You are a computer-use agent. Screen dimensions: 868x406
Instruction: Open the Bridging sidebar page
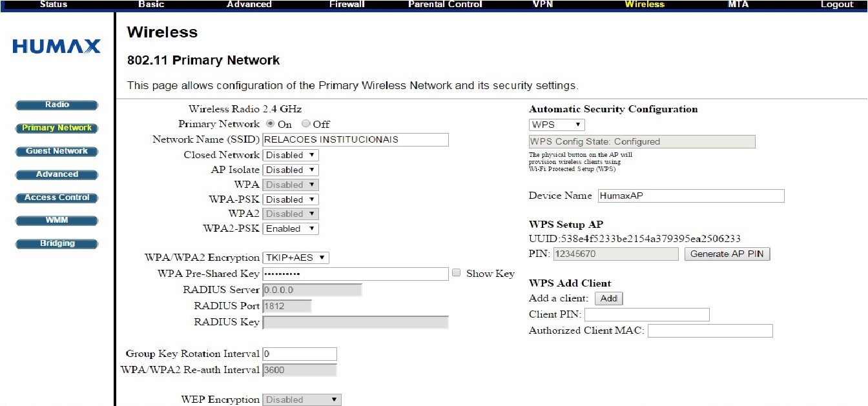pos(57,244)
